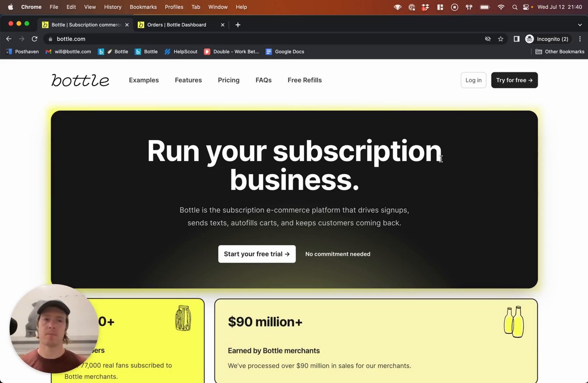Select the Bottle | Subscription commerce tab
Image resolution: width=588 pixels, height=383 pixels.
pyautogui.click(x=85, y=25)
